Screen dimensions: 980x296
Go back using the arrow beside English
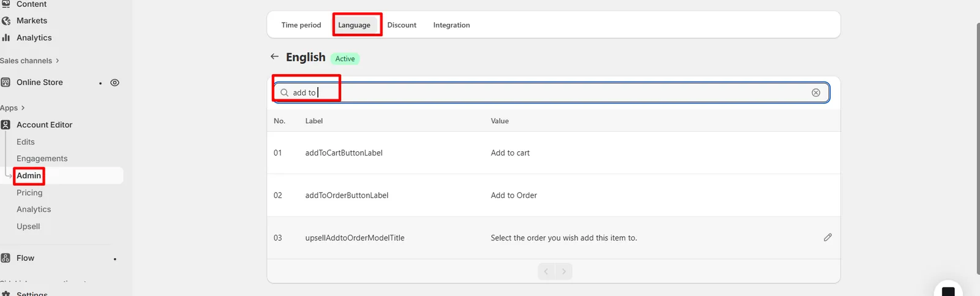click(274, 56)
